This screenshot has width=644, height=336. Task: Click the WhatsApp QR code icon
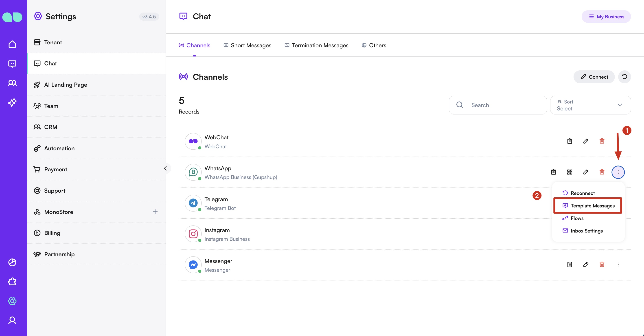(x=570, y=172)
